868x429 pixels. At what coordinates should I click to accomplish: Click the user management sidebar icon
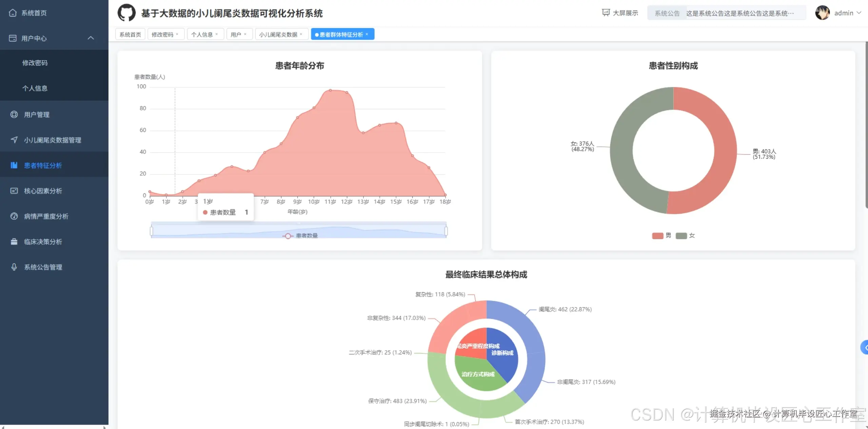[14, 115]
